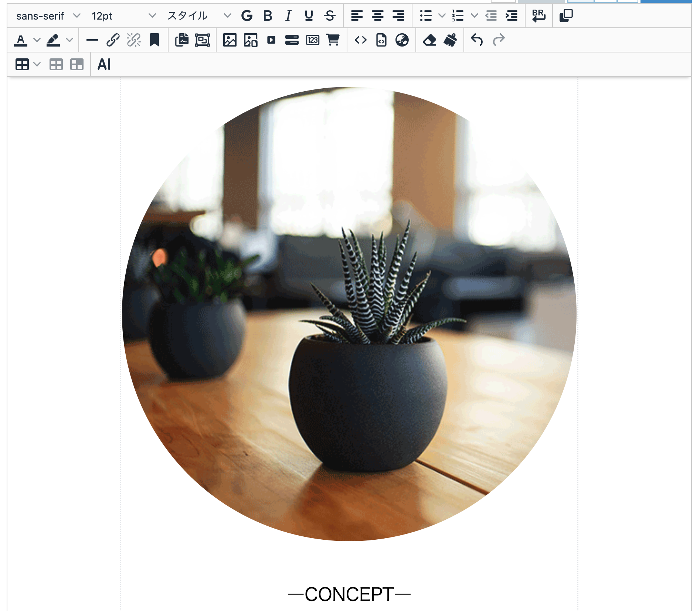Align text to the right
This screenshot has height=611, width=700.
(x=398, y=16)
